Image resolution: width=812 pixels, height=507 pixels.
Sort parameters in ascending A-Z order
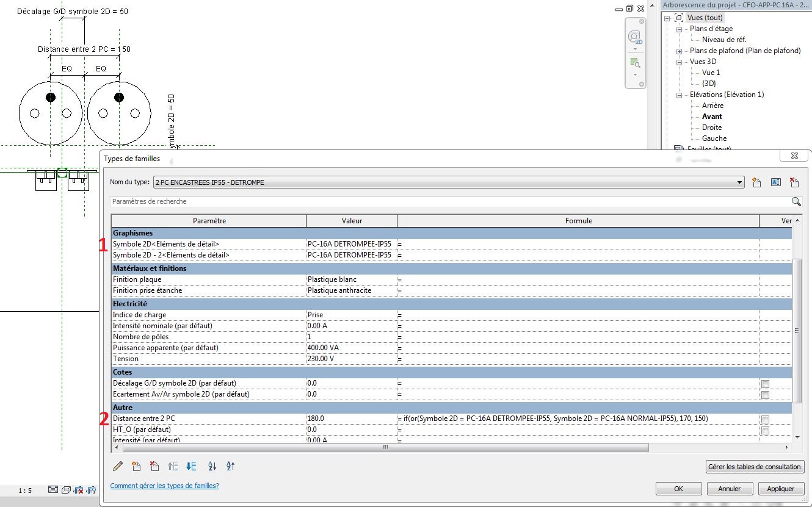(x=212, y=467)
